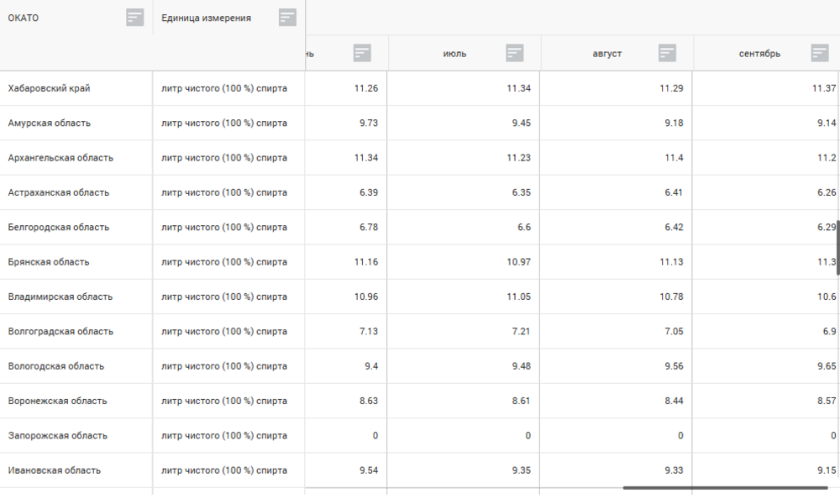This screenshot has height=504, width=840.
Task: Select the Ивановская область row label
Action: (54, 470)
